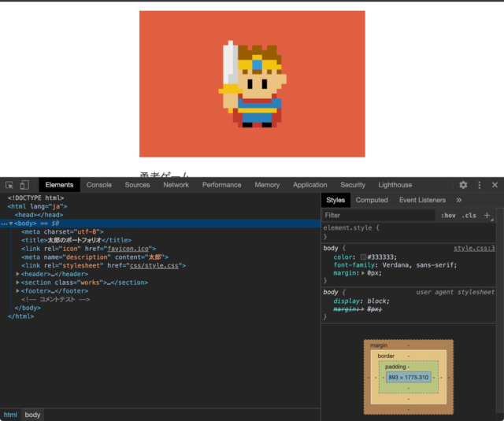Click the pixel hero game thumbnail
The height and width of the screenshot is (421, 504).
tap(252, 84)
